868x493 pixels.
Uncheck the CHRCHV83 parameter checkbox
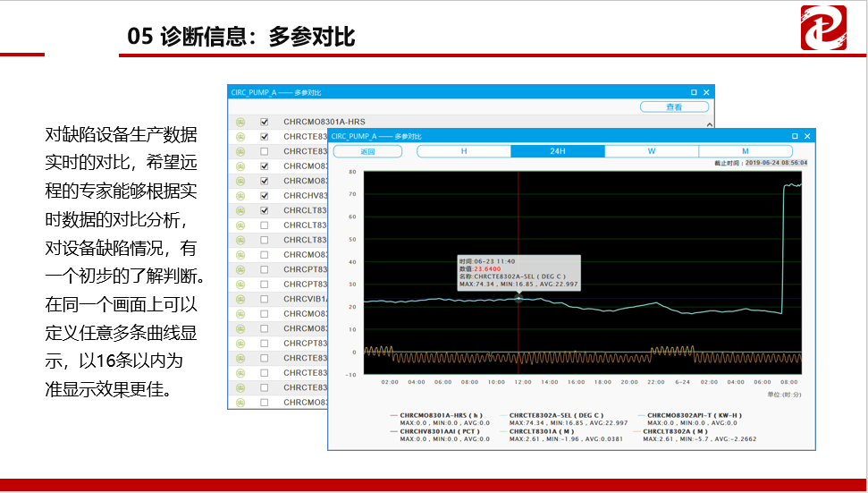click(264, 196)
